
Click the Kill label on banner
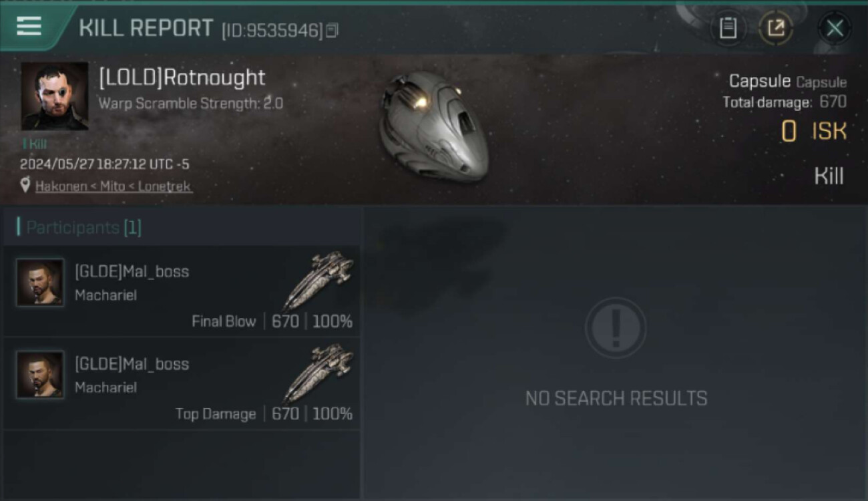(829, 176)
